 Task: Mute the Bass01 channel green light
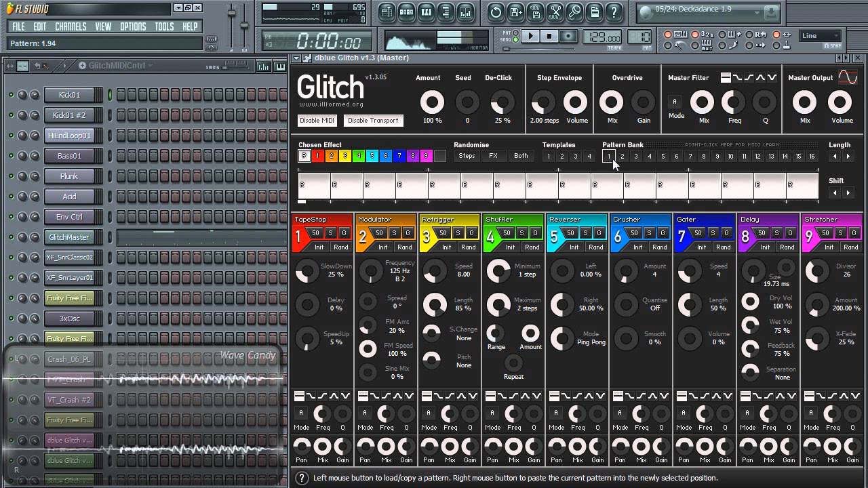click(11, 156)
